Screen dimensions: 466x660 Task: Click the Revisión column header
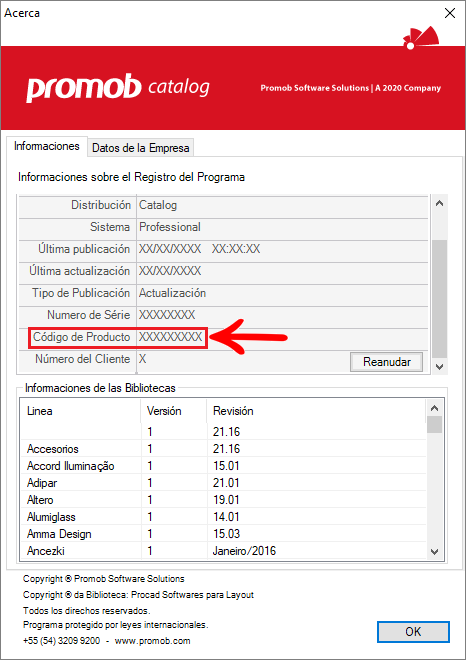(317, 411)
